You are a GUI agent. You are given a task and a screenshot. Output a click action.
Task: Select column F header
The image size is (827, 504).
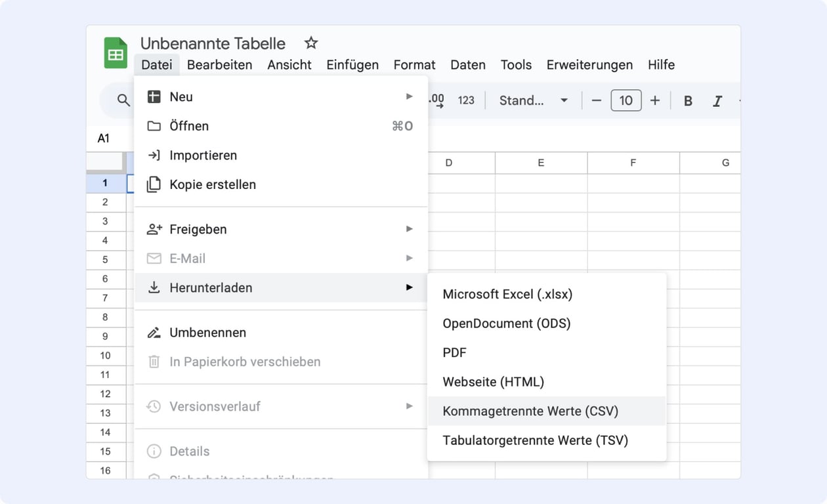tap(633, 163)
